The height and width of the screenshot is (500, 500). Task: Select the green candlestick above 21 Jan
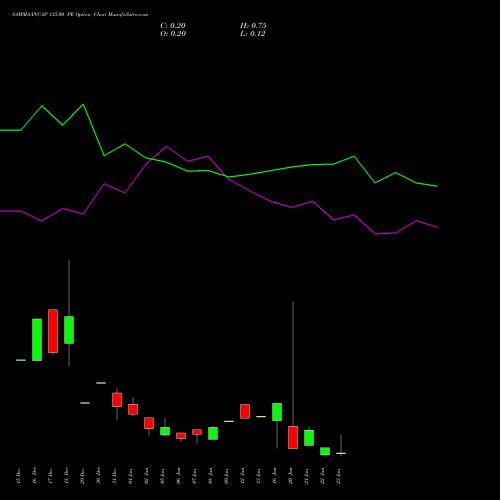(309, 438)
